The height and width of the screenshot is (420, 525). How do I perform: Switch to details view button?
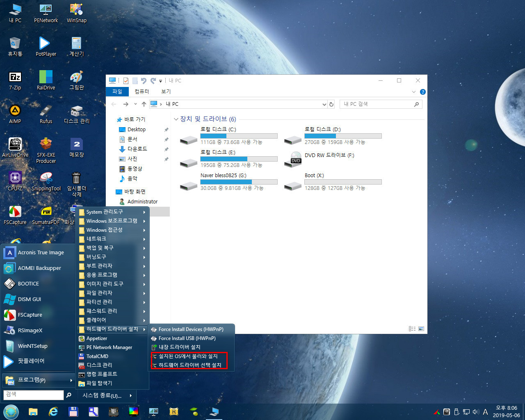(412, 329)
